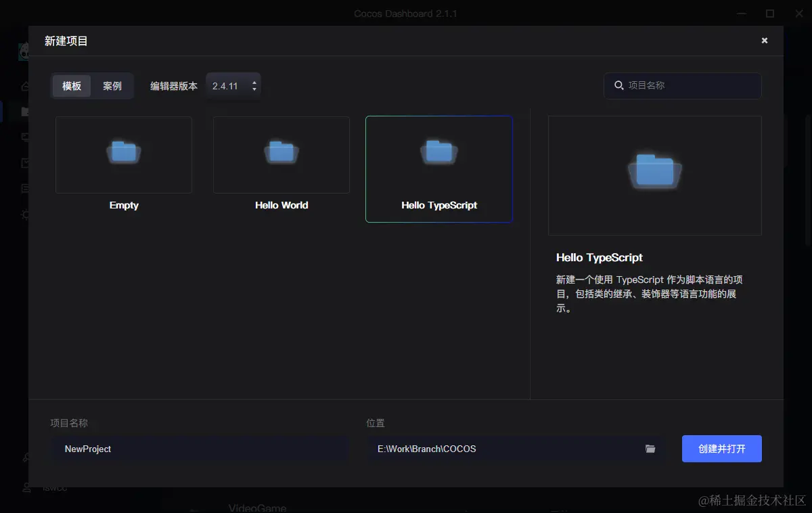Image resolution: width=812 pixels, height=513 pixels.
Task: Open the editor version 2.4.11 dropdown
Action: click(233, 86)
